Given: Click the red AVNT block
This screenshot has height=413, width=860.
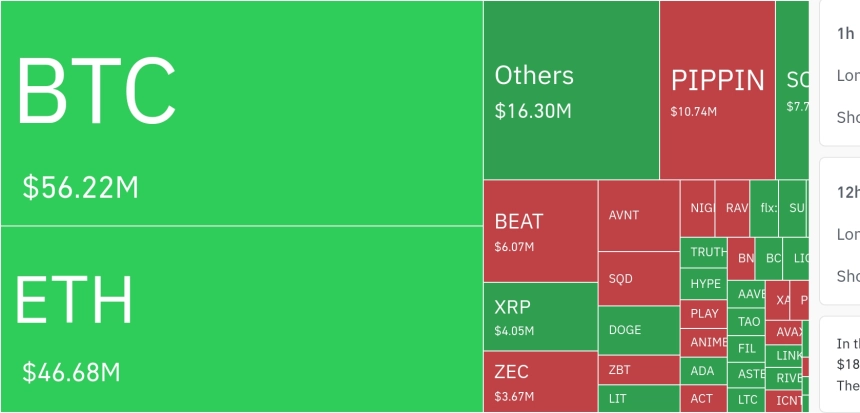Looking at the screenshot, I should [x=638, y=215].
